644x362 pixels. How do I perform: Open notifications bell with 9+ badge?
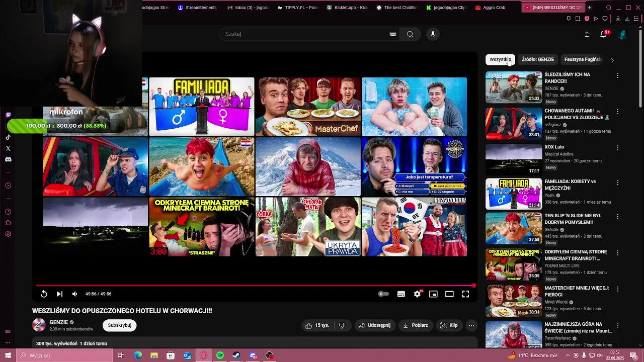(604, 34)
